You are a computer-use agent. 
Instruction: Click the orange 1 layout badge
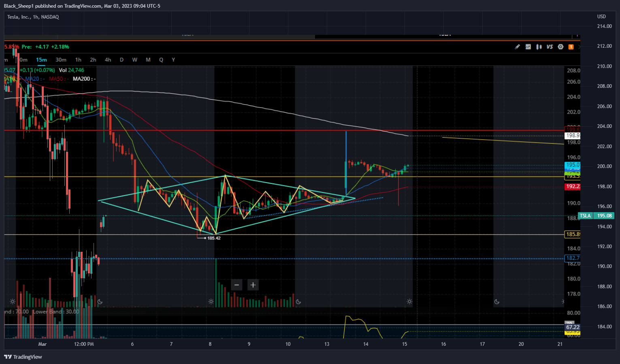(x=571, y=47)
